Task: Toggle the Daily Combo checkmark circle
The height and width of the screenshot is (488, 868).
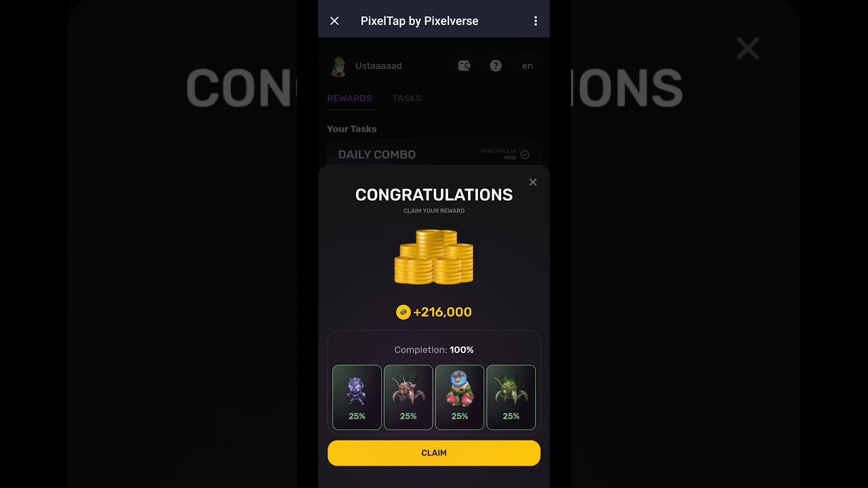Action: pyautogui.click(x=525, y=155)
